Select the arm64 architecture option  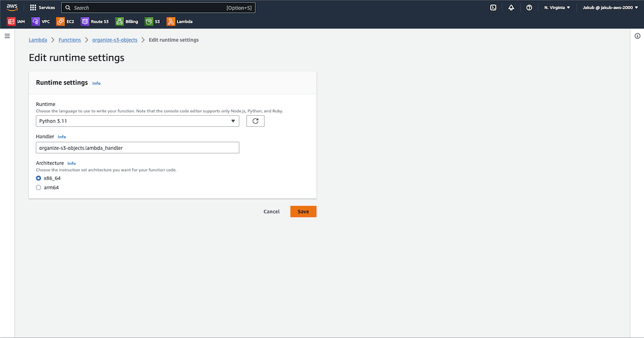point(39,188)
